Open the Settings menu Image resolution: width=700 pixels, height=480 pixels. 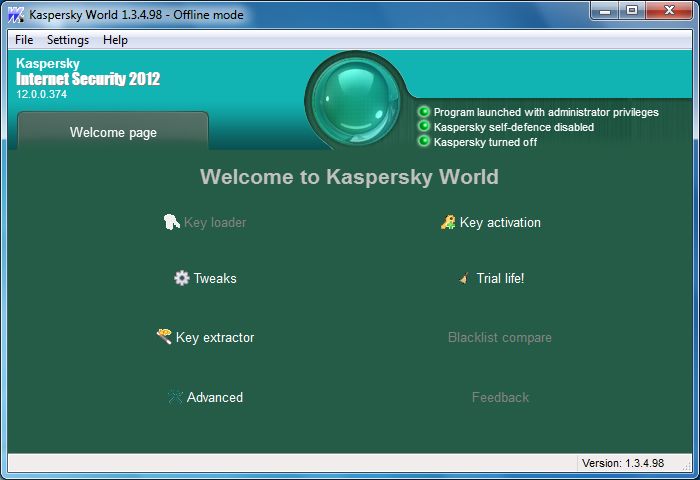[68, 40]
